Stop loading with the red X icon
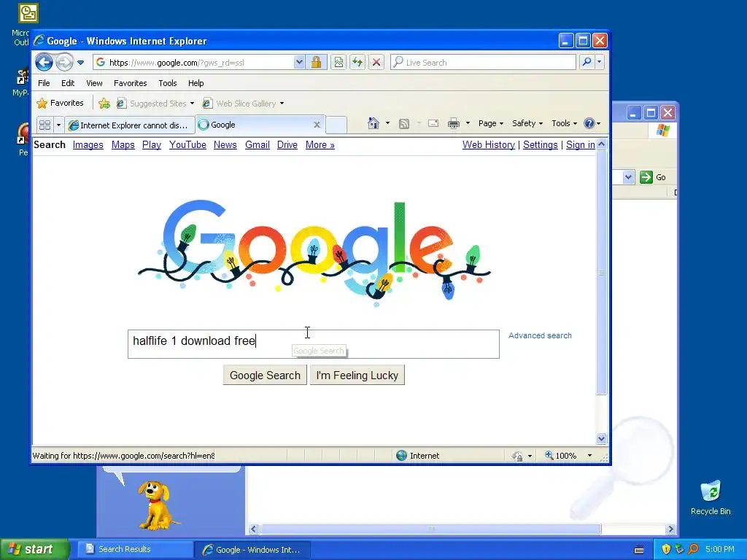 pyautogui.click(x=376, y=63)
